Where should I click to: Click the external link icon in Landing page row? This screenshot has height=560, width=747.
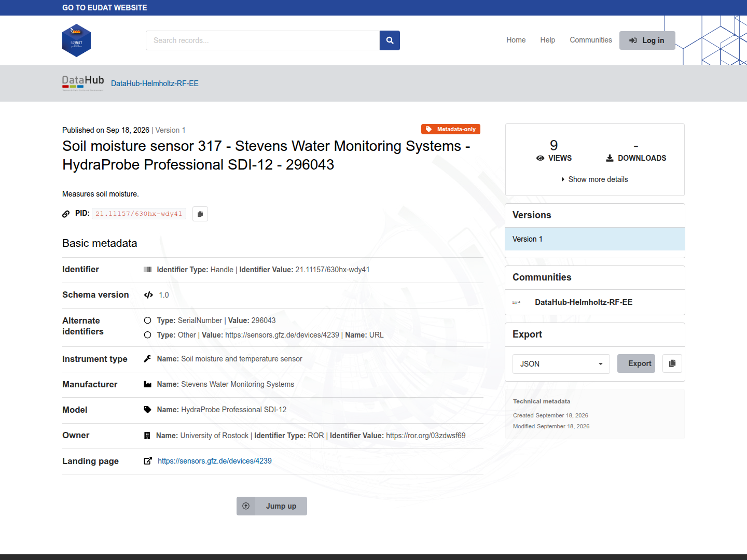148,461
